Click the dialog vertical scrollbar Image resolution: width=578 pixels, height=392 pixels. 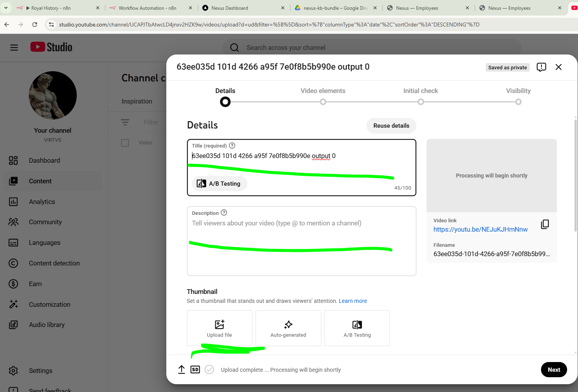coord(576,175)
